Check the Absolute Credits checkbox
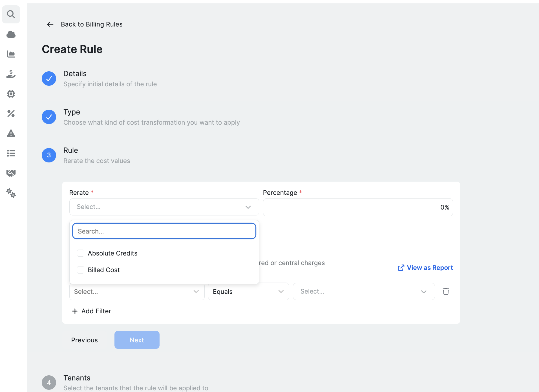The image size is (539, 392). [x=81, y=253]
